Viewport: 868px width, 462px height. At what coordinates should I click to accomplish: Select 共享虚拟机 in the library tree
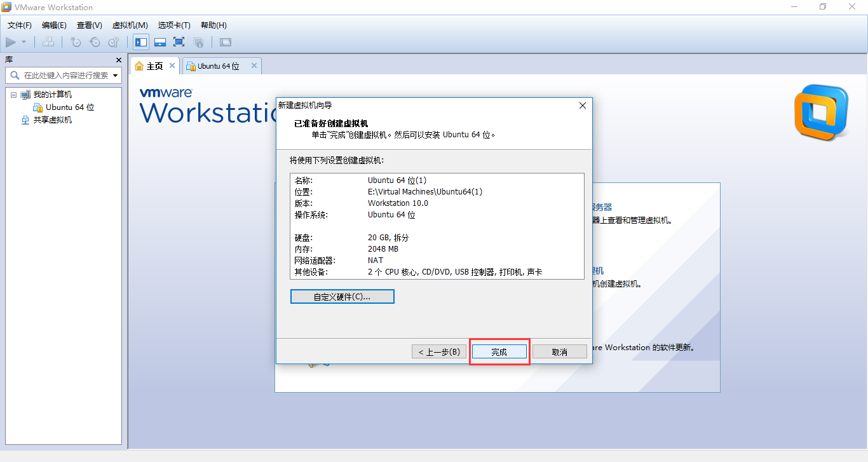click(53, 119)
